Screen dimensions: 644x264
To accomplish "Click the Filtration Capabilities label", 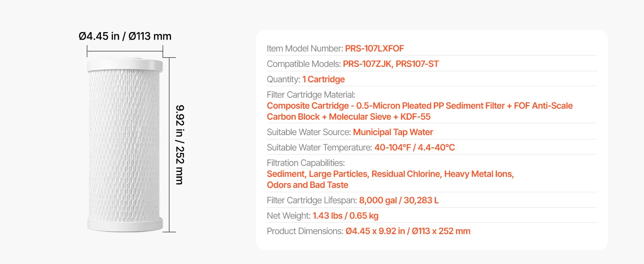I will pos(306,163).
